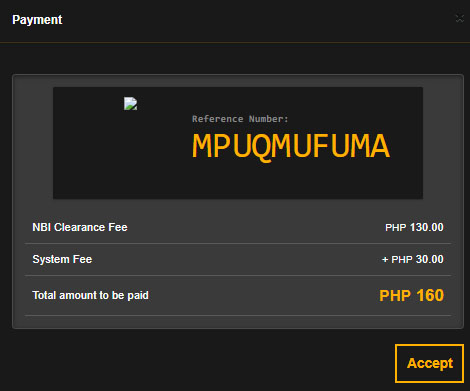This screenshot has width=470, height=391.
Task: Click the NBI Clearance Fee row
Action: click(238, 227)
